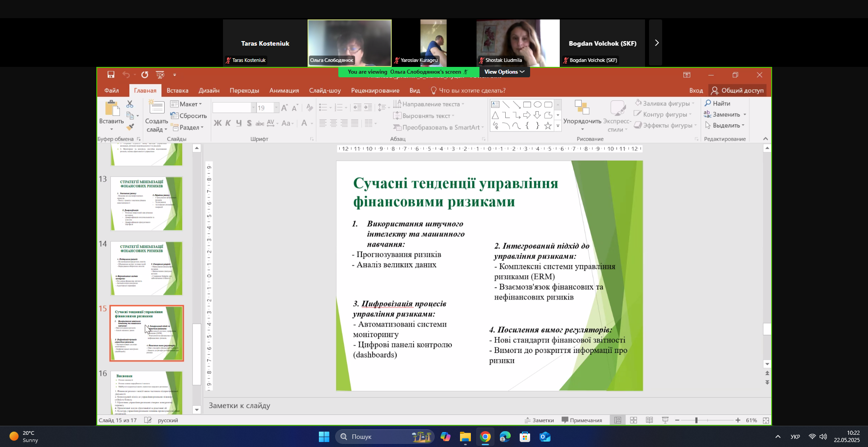This screenshot has height=447, width=868.
Task: Show the notes pane via Заметки button
Action: click(x=540, y=420)
